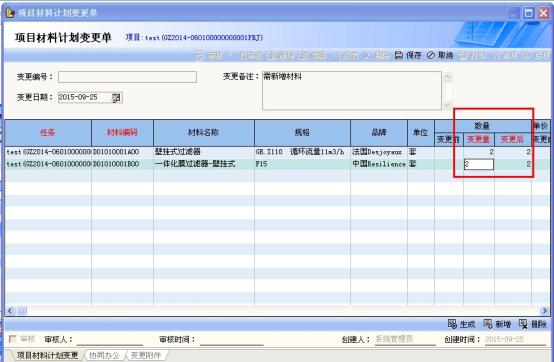This screenshot has height=362, width=554.
Task: Click the 单位 column header
Action: [421, 133]
